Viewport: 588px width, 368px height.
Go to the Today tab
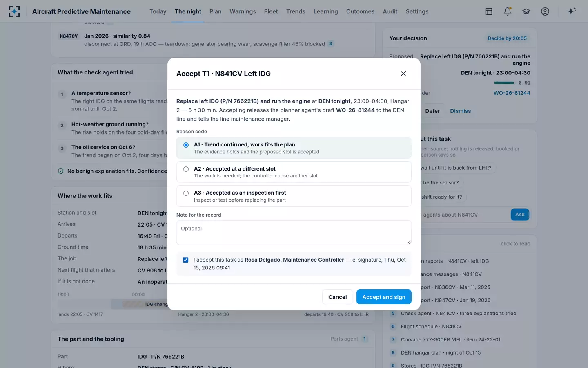click(x=158, y=11)
